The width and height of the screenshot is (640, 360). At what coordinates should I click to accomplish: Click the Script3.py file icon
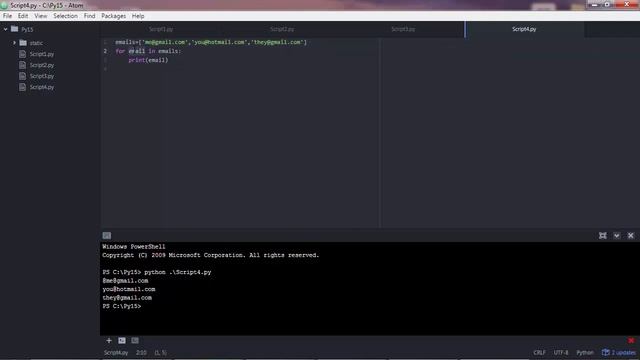click(x=23, y=76)
